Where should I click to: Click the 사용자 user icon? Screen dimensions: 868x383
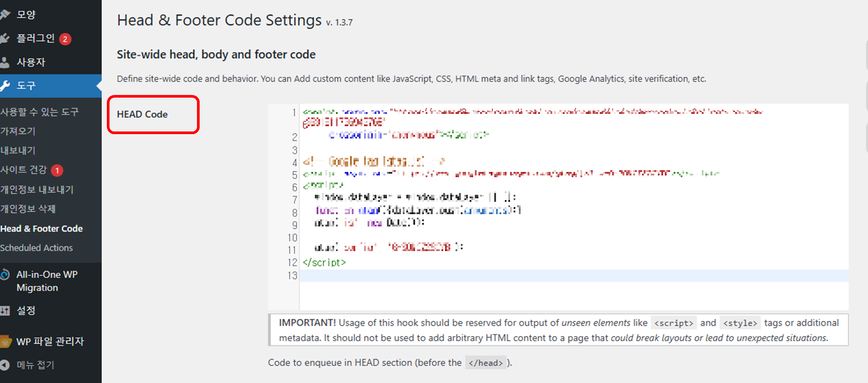pyautogui.click(x=5, y=62)
